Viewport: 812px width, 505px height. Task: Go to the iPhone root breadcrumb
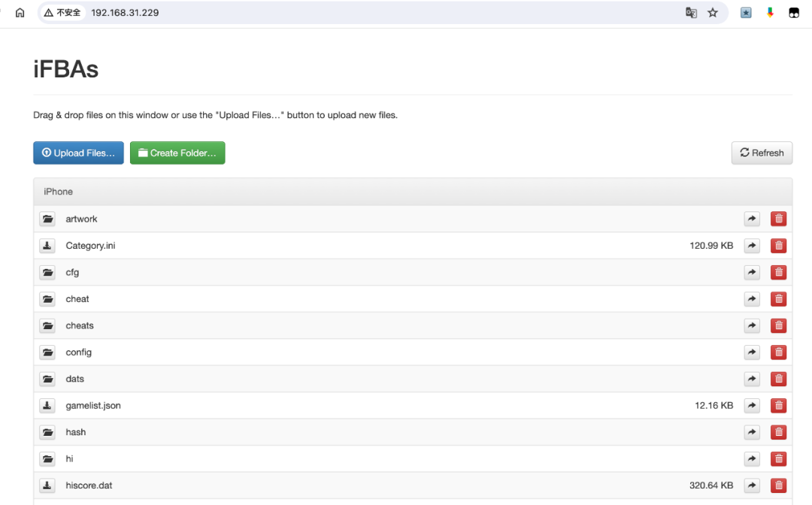[x=58, y=192]
